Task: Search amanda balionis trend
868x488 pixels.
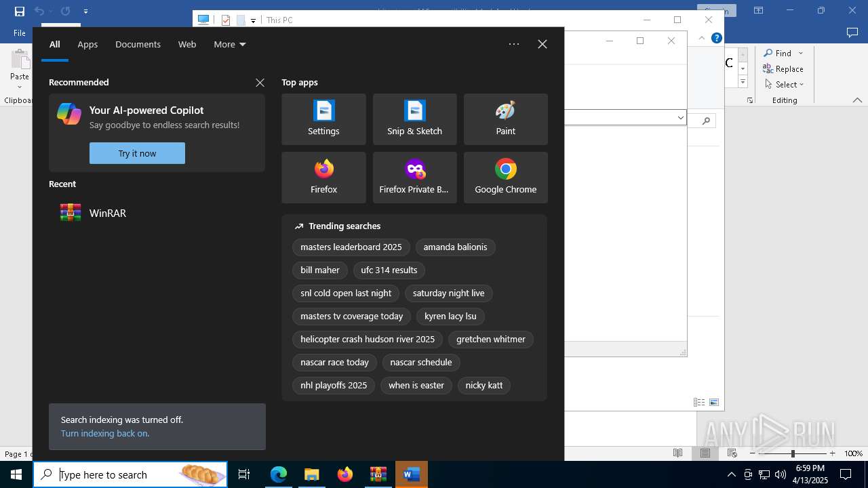Action: tap(456, 247)
